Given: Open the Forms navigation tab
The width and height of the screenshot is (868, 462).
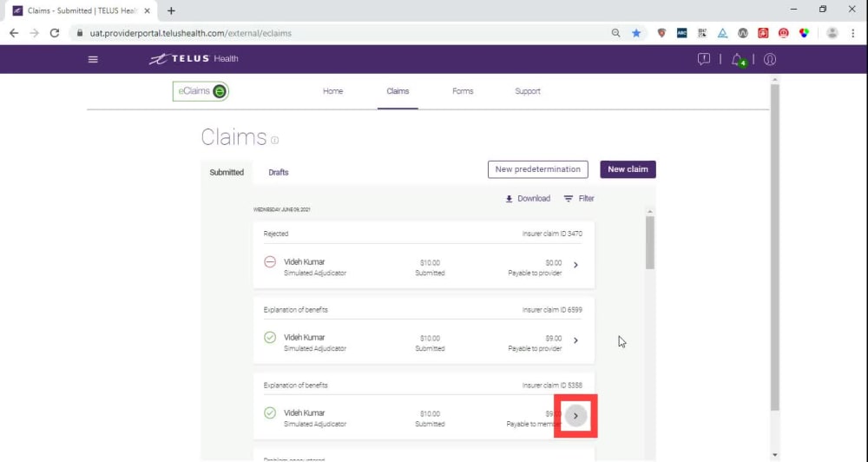Looking at the screenshot, I should click(463, 91).
